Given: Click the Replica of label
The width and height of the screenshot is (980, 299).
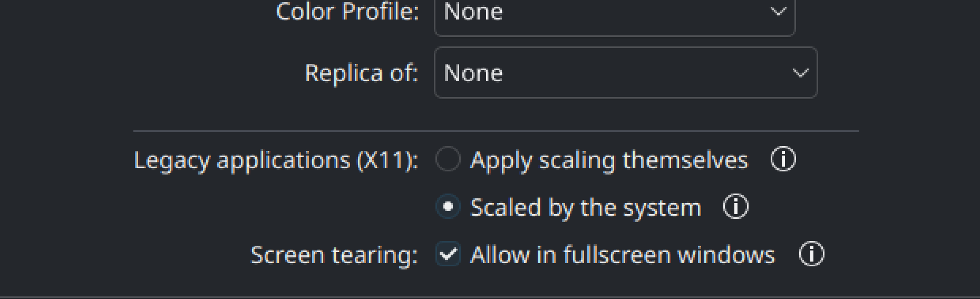Looking at the screenshot, I should [361, 73].
